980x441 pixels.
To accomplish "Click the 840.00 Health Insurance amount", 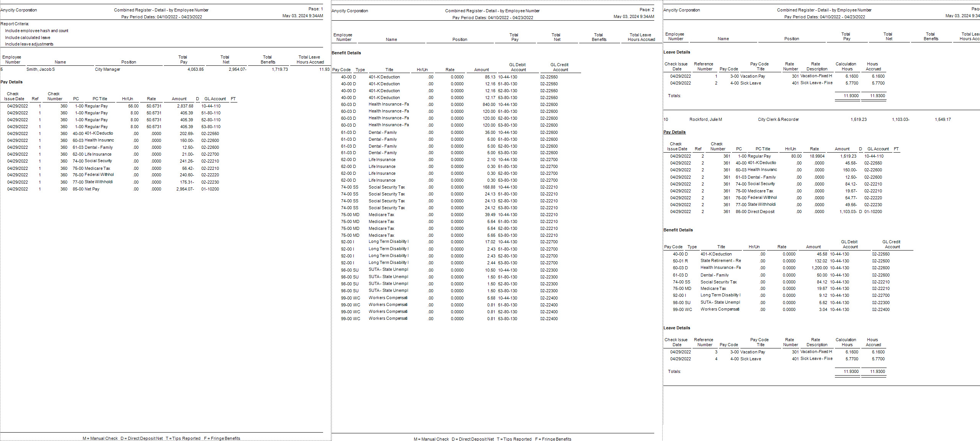I will coord(489,104).
